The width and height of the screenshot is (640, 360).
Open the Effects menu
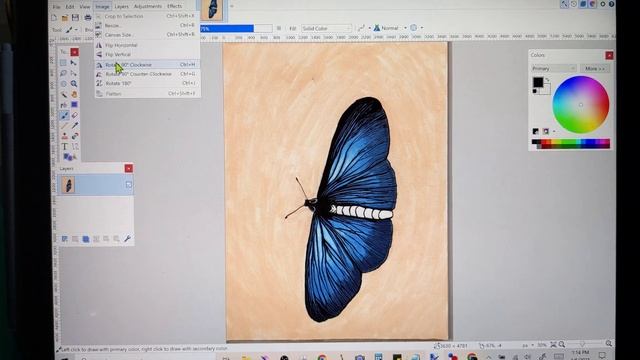tap(174, 6)
